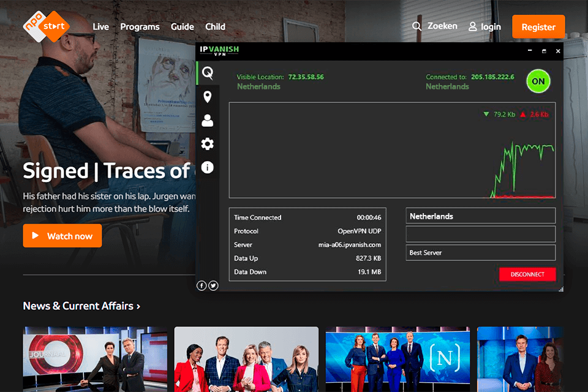The image size is (588, 392).
Task: Click the window resize grip corner
Action: [x=560, y=289]
